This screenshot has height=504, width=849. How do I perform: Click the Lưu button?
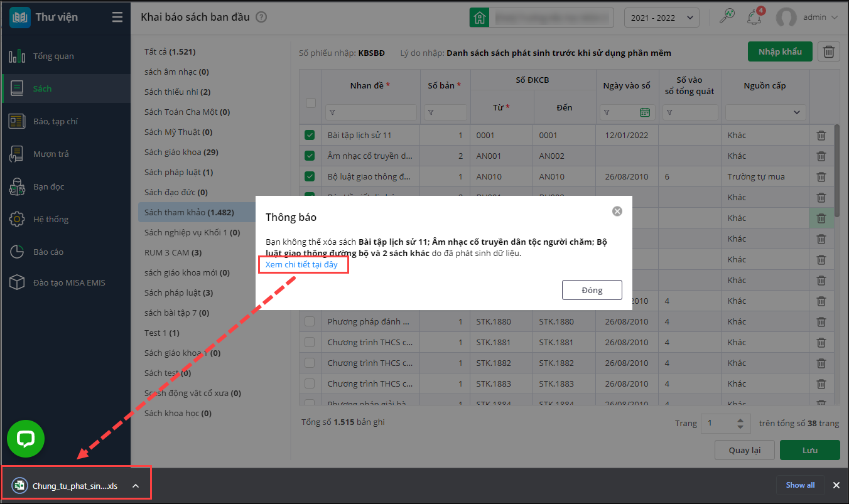(810, 450)
